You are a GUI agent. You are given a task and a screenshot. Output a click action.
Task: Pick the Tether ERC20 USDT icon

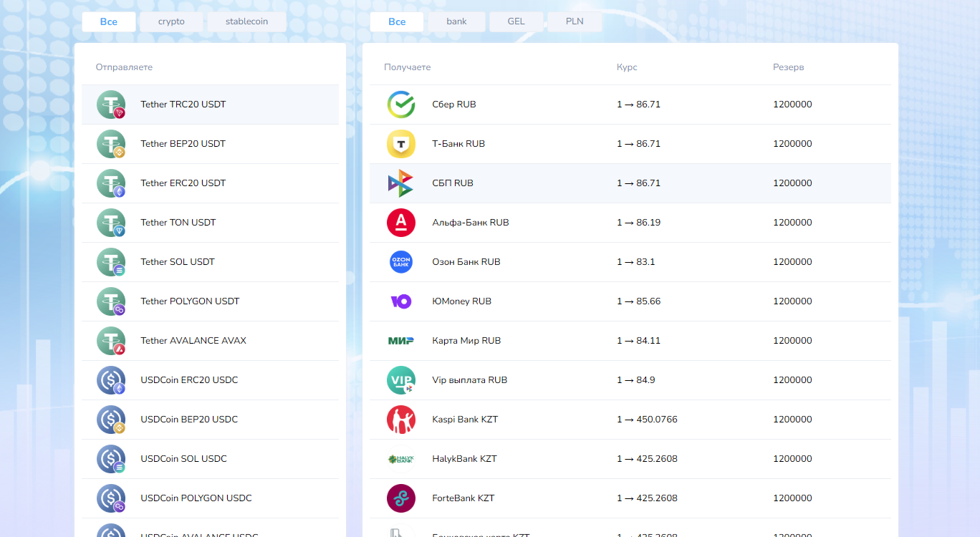[x=111, y=183]
